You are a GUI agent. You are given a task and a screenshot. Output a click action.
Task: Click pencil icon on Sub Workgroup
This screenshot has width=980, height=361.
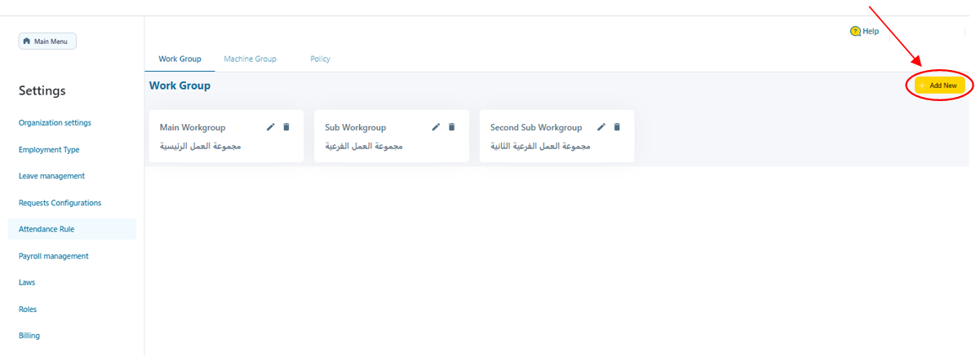pos(437,127)
